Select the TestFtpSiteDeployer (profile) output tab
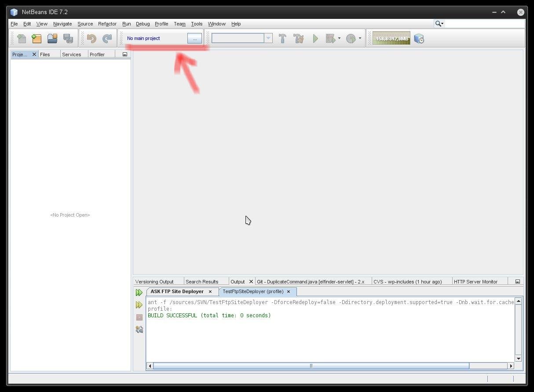Image resolution: width=534 pixels, height=392 pixels. click(253, 291)
